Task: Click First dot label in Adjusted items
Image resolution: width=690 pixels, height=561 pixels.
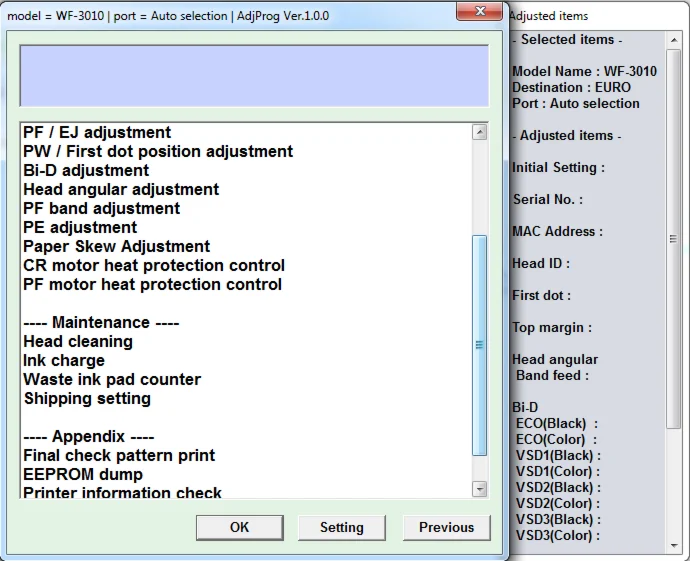Action: click(542, 295)
